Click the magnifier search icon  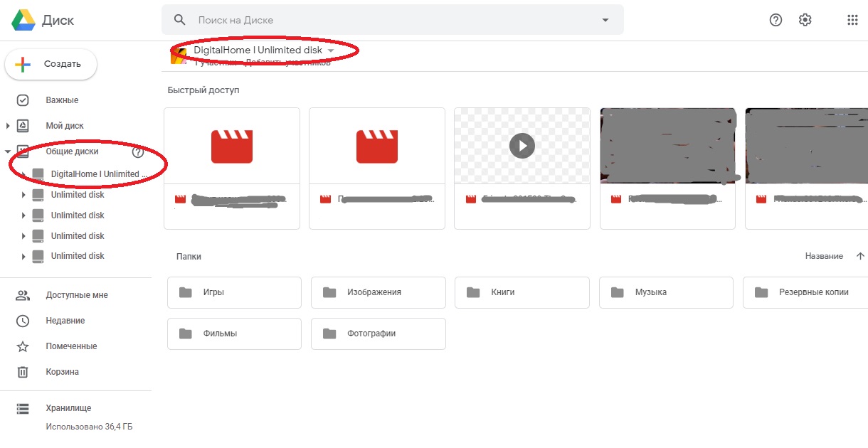tap(181, 20)
